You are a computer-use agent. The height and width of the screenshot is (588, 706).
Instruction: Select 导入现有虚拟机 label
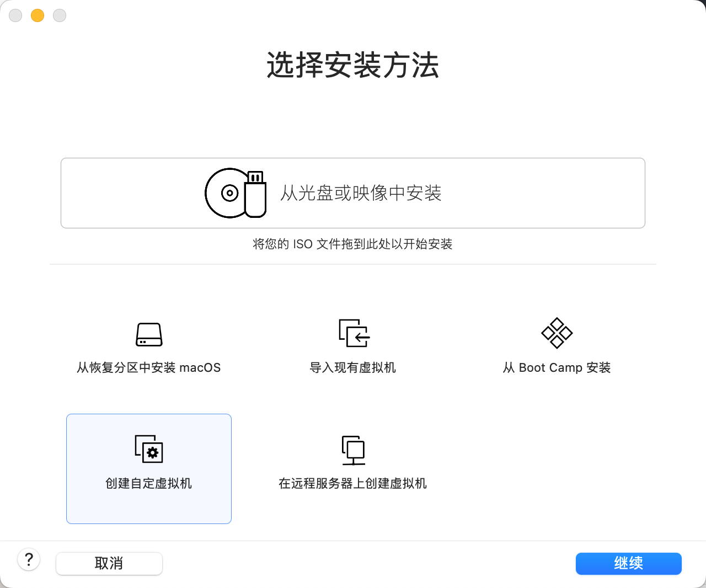353,367
